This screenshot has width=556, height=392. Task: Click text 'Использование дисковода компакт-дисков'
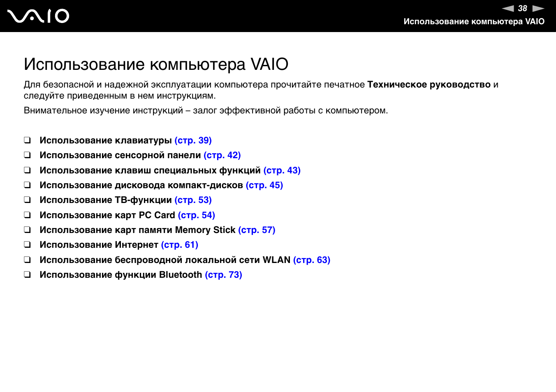pyautogui.click(x=141, y=185)
